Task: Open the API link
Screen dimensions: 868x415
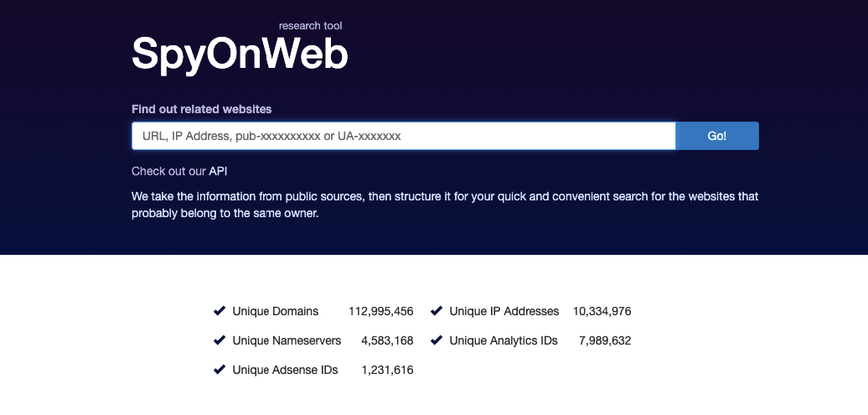Action: (218, 171)
